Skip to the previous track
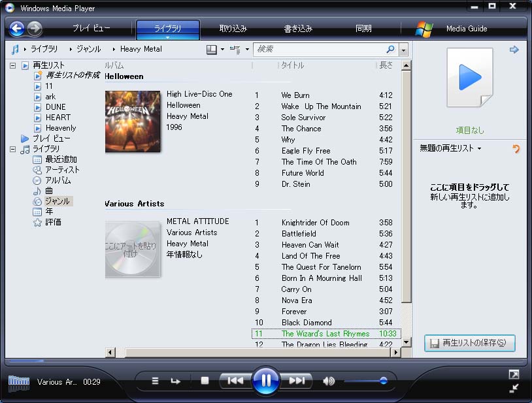Image resolution: width=532 pixels, height=403 pixels. point(235,381)
